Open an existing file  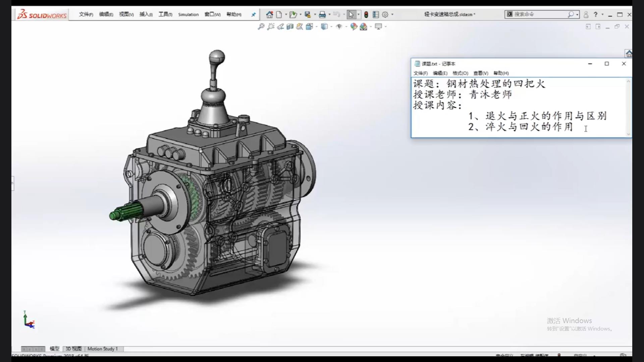click(293, 14)
